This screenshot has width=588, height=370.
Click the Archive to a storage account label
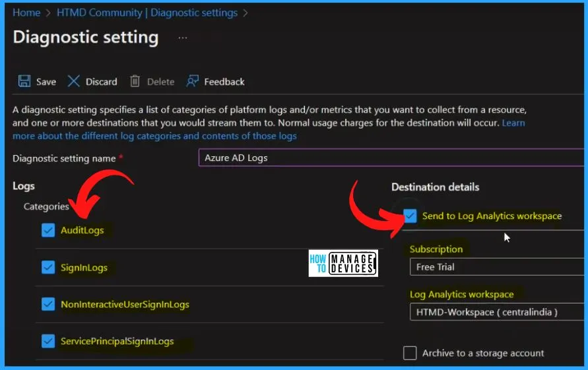483,353
